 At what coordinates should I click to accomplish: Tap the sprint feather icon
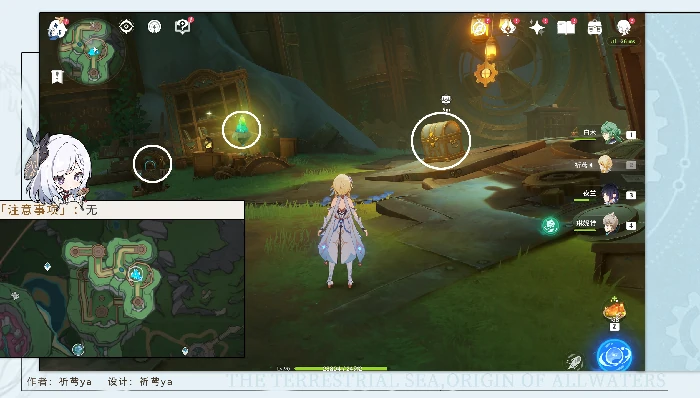[x=575, y=361]
